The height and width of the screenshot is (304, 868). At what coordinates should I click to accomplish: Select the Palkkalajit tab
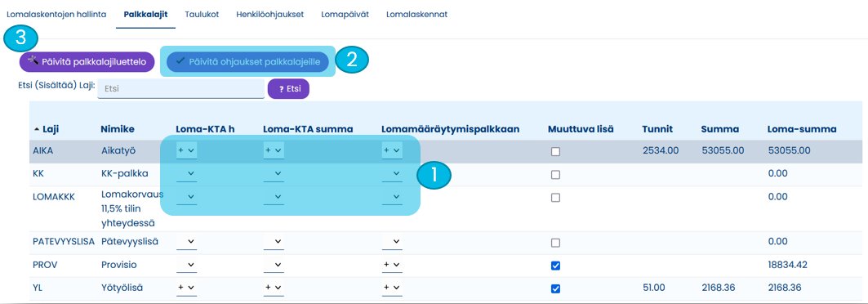(146, 15)
